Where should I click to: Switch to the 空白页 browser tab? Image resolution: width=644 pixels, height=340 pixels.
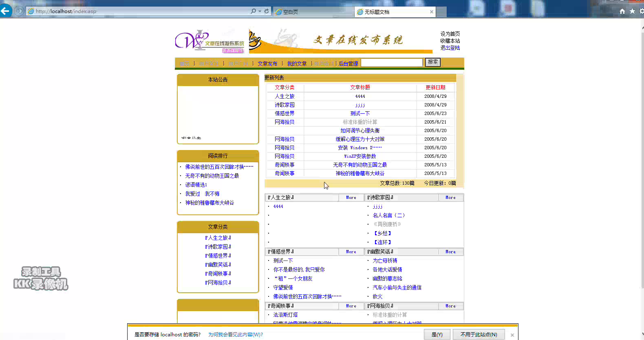pos(313,12)
